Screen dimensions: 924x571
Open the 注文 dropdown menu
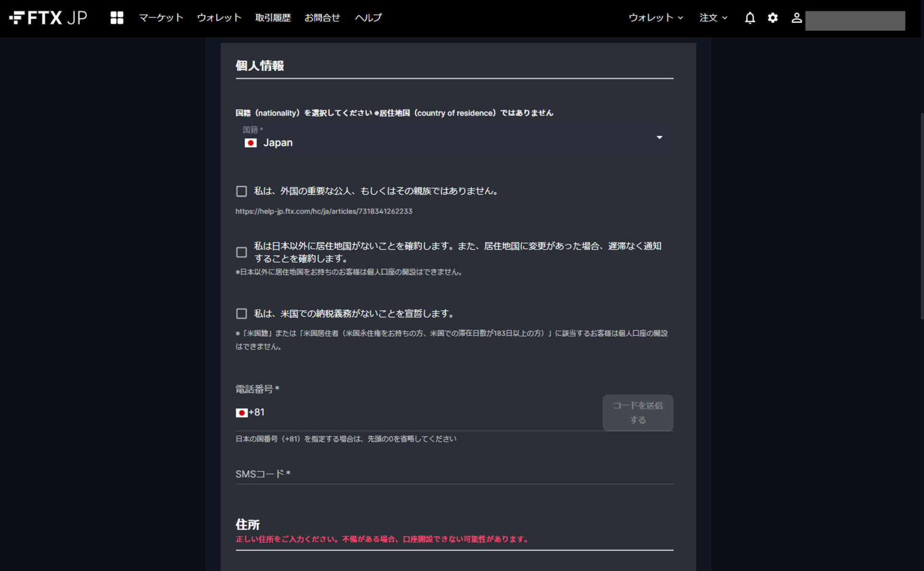[x=713, y=18]
